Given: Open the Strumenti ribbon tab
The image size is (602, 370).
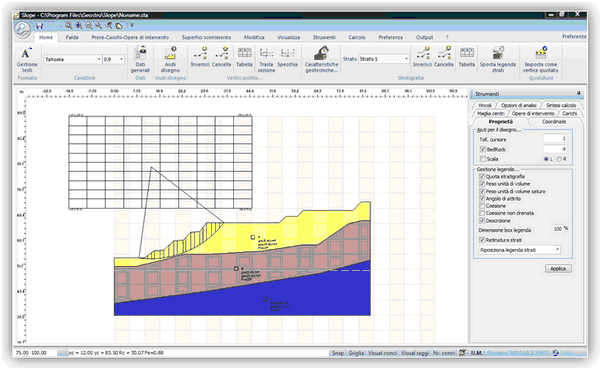Looking at the screenshot, I should (x=324, y=37).
